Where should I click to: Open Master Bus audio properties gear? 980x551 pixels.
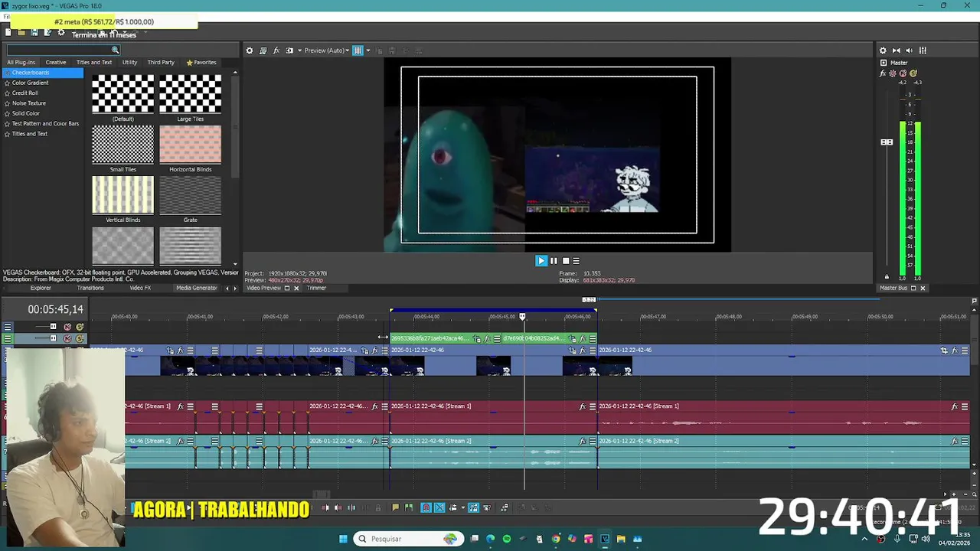pos(883,51)
